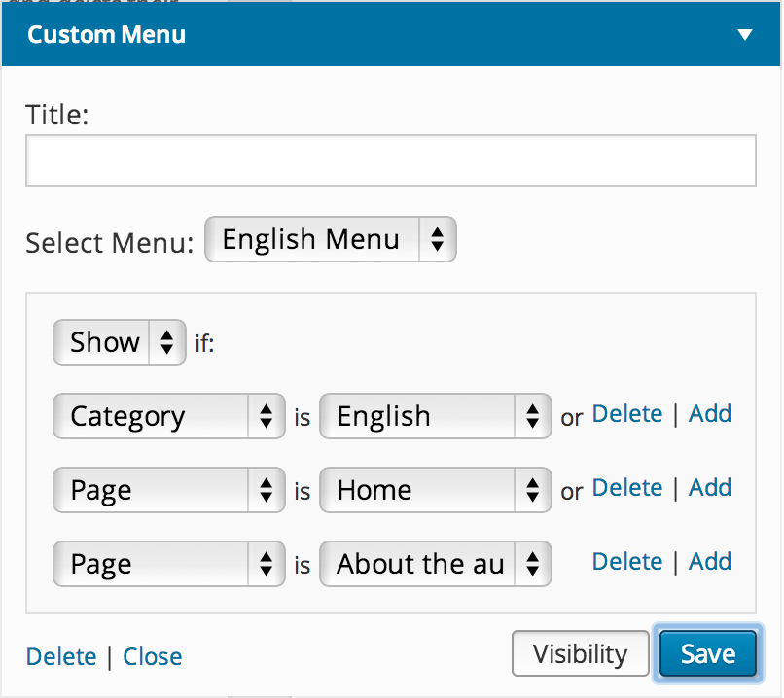Screen dimensions: 784x698
Task: Open the Show/Hide condition dropdown
Action: [120, 342]
